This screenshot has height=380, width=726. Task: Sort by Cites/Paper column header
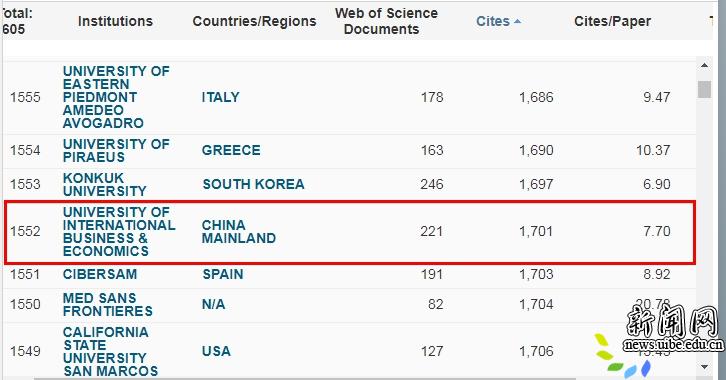(612, 21)
